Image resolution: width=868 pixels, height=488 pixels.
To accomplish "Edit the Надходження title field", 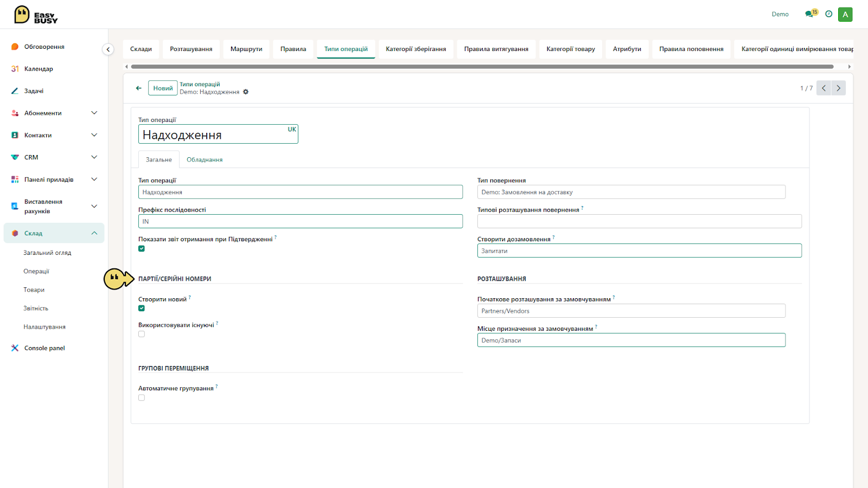I will pyautogui.click(x=218, y=134).
